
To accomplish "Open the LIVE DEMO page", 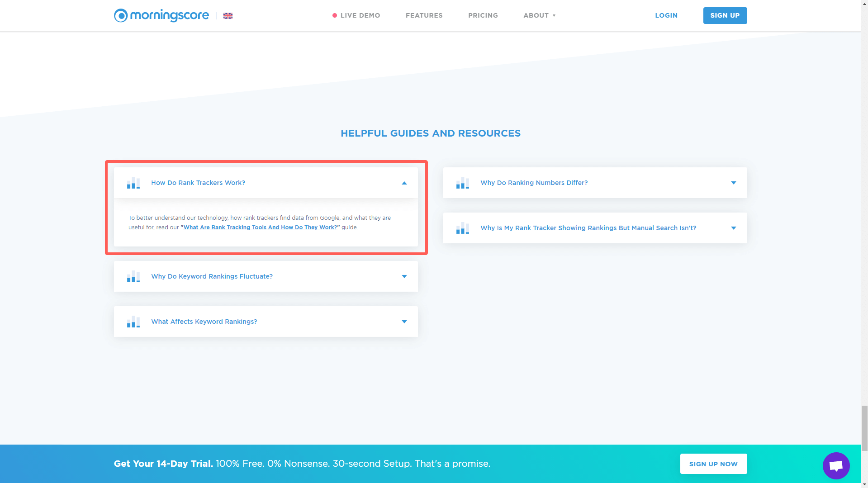I will pyautogui.click(x=360, y=15).
